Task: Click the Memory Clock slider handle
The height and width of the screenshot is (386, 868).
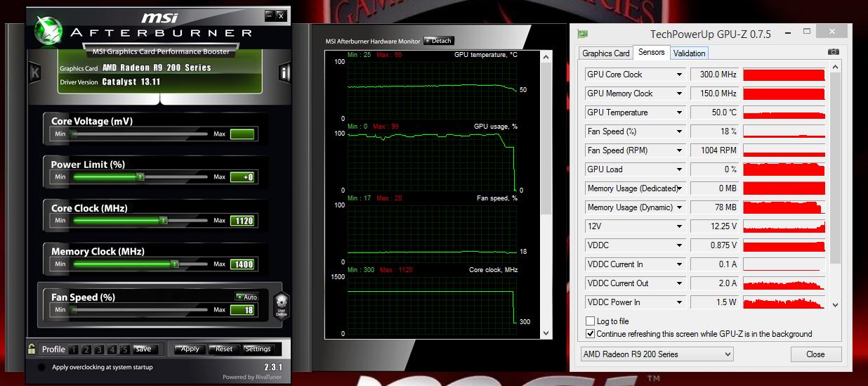Action: 175,264
